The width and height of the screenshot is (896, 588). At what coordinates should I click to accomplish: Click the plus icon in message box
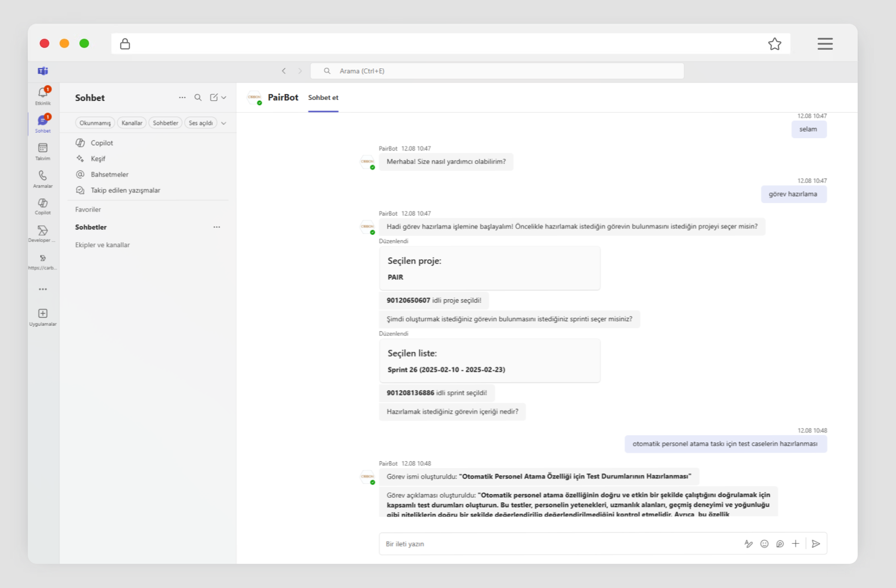(796, 544)
